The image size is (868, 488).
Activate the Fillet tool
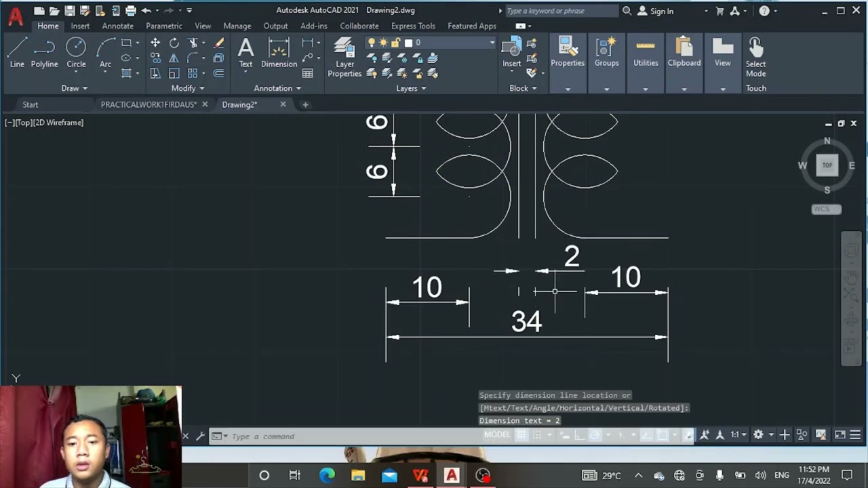click(x=193, y=58)
